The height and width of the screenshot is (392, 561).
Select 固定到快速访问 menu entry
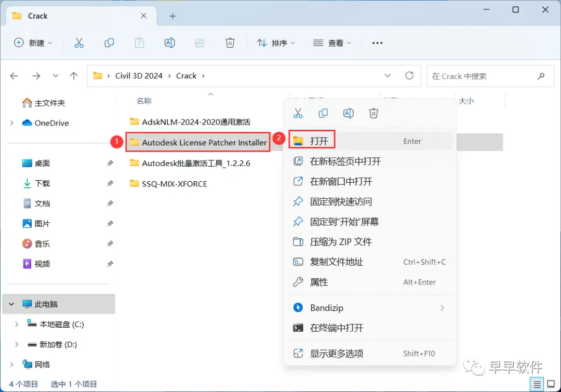tap(370, 202)
